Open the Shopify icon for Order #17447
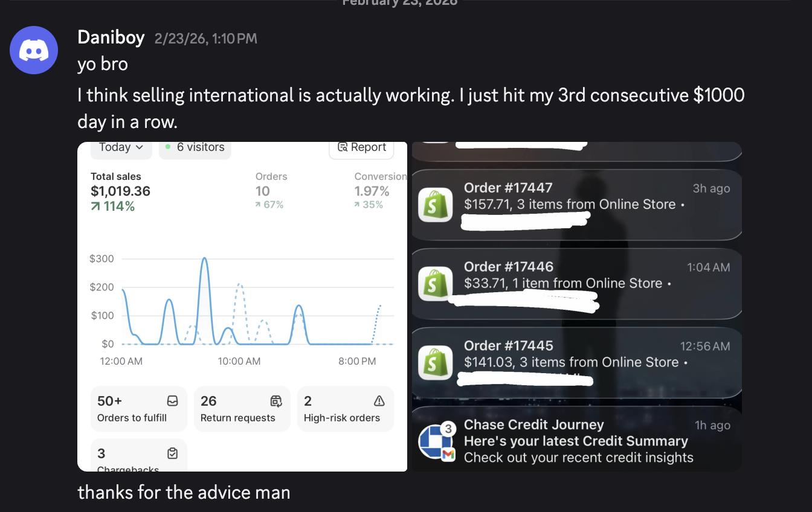Viewport: 812px width, 512px height. 436,205
